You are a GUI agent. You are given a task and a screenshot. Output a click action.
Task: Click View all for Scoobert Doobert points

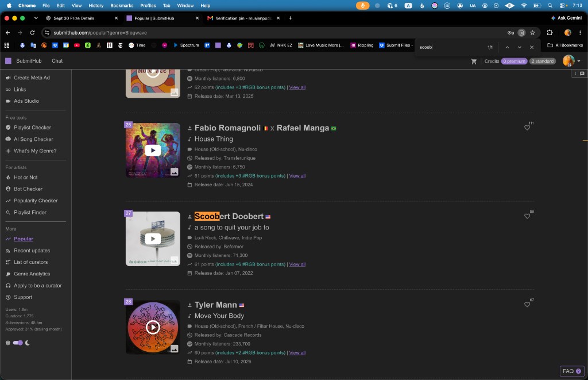click(x=297, y=264)
